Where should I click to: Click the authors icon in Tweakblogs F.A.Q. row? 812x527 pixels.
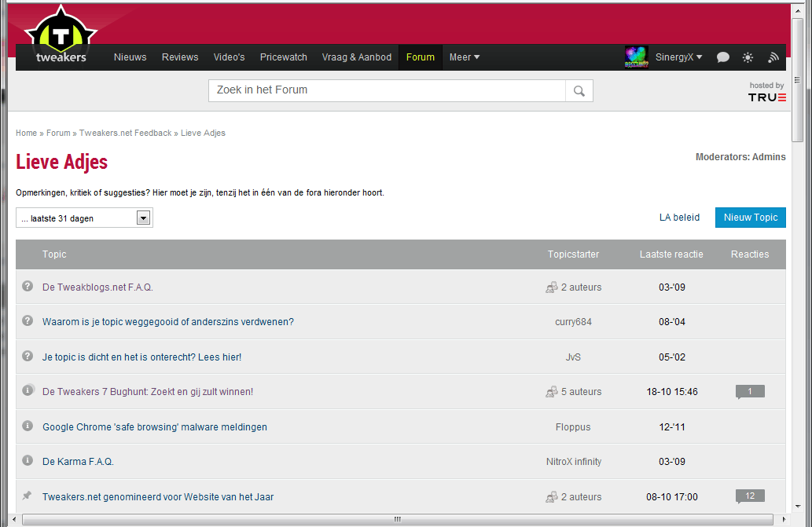tap(552, 287)
